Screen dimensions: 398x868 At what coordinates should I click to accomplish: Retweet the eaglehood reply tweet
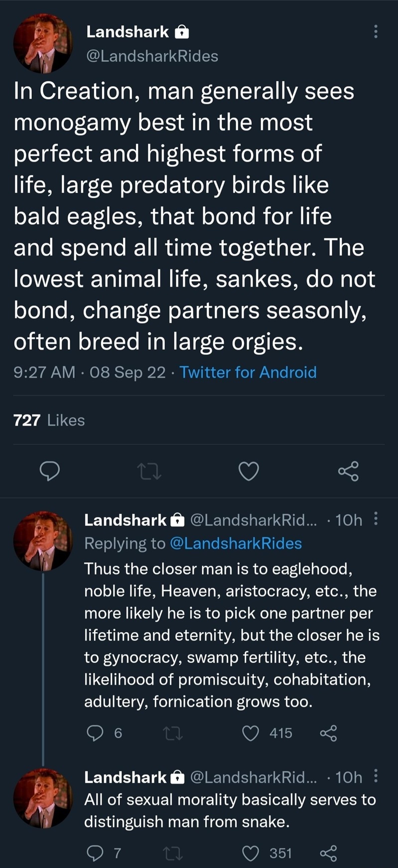[173, 733]
